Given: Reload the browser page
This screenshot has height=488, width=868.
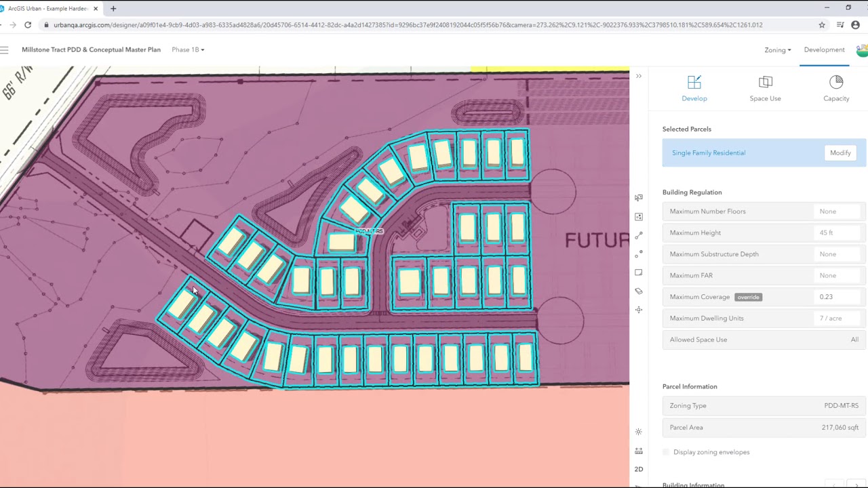Looking at the screenshot, I should (28, 25).
